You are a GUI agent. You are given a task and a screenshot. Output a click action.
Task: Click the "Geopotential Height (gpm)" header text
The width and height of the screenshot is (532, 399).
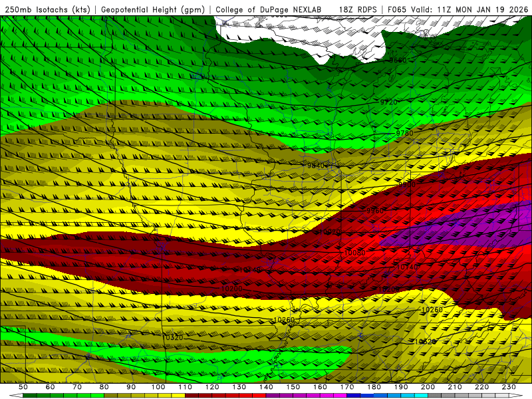[153, 9]
